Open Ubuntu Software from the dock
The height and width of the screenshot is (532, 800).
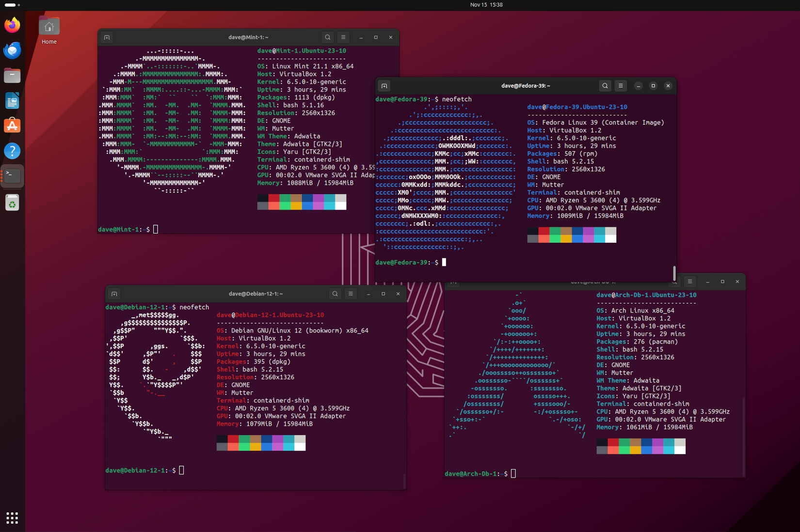12,125
